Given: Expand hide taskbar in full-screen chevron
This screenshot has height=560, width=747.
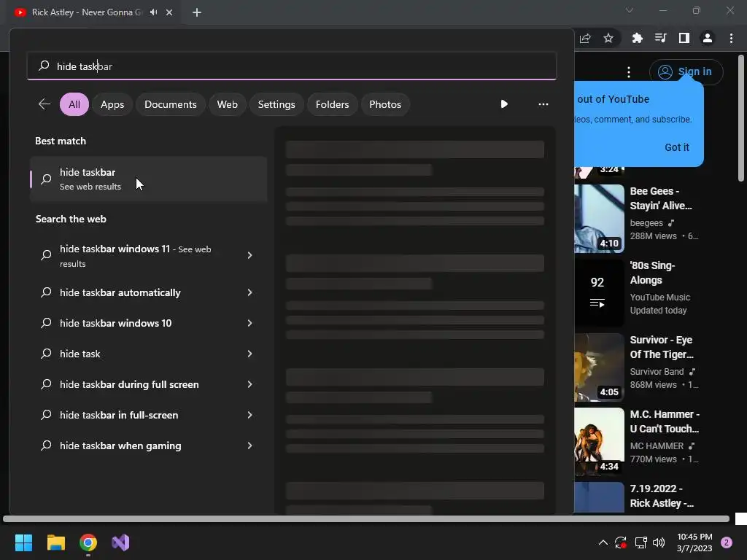Looking at the screenshot, I should tap(249, 415).
